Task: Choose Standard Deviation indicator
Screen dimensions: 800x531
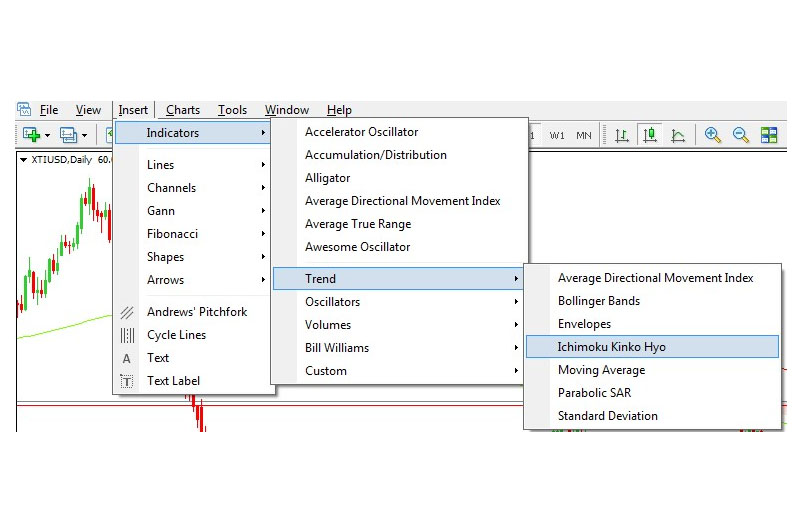Action: 652,416
